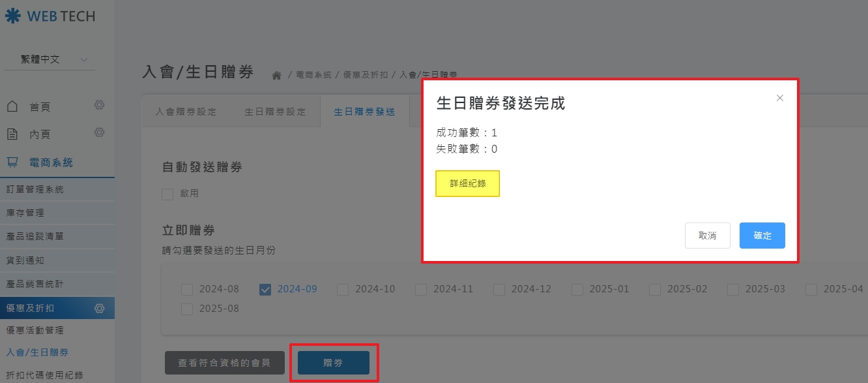
Task: Close the 生日贈券發送完成 dialog with X
Action: click(x=779, y=98)
